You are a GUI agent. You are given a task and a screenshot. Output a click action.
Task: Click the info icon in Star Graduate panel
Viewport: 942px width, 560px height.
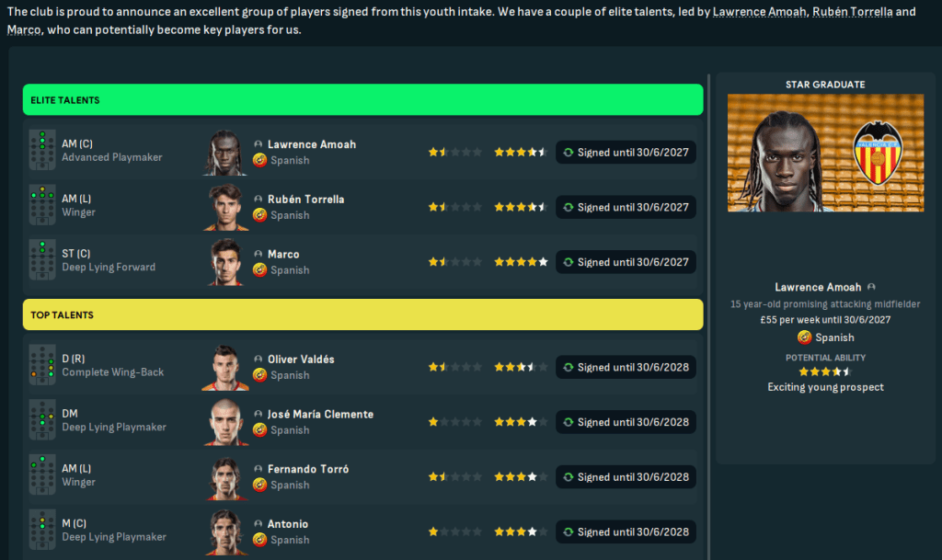point(871,288)
